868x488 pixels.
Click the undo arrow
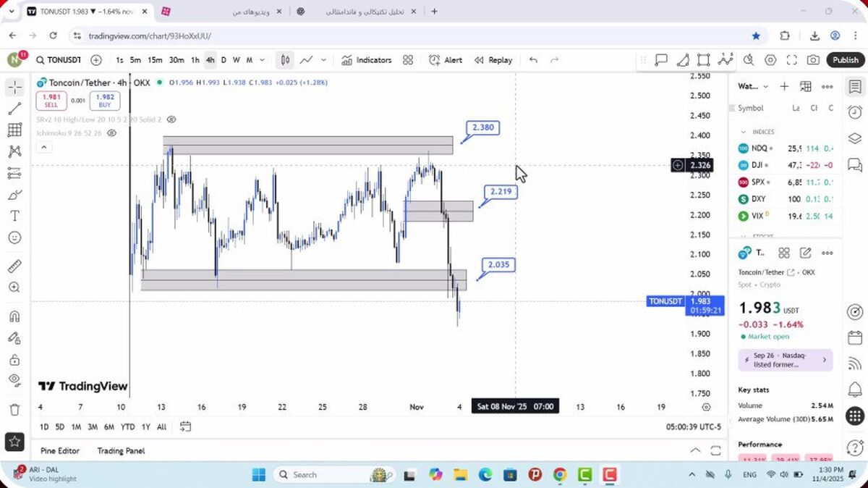point(533,60)
